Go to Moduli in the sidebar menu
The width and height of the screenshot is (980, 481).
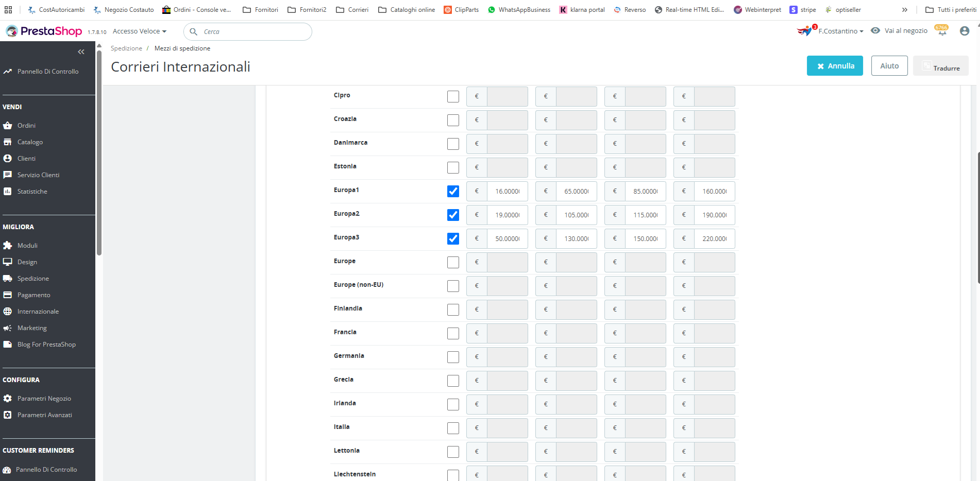pos(27,246)
